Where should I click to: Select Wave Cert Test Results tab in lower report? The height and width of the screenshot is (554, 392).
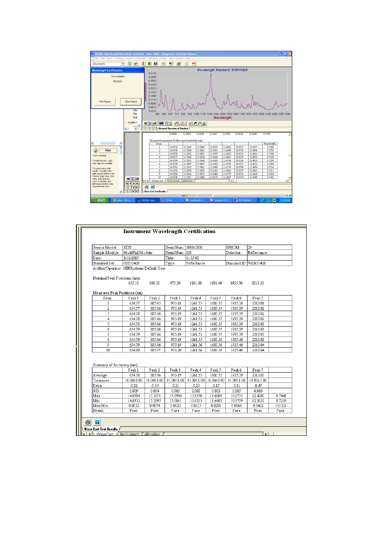click(x=101, y=429)
